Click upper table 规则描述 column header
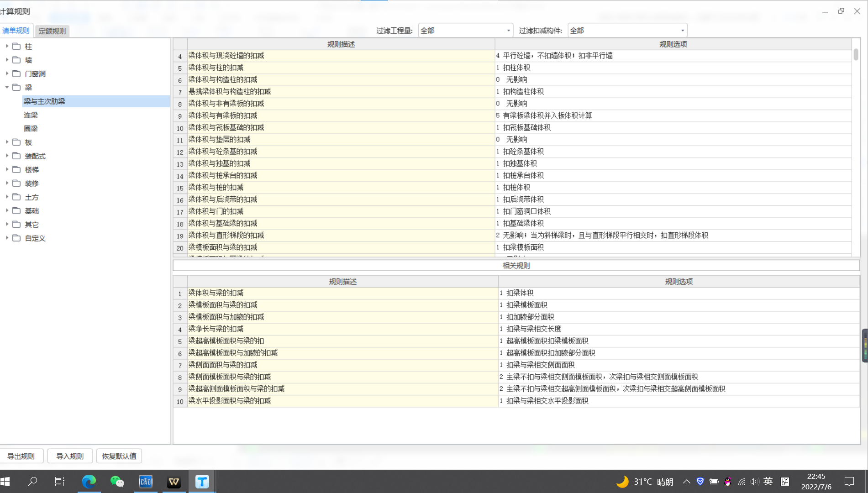Image resolution: width=868 pixels, height=493 pixels. point(341,44)
